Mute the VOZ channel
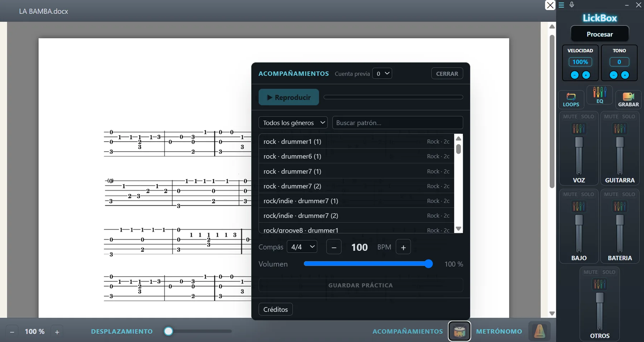Image resolution: width=644 pixels, height=342 pixels. click(570, 117)
